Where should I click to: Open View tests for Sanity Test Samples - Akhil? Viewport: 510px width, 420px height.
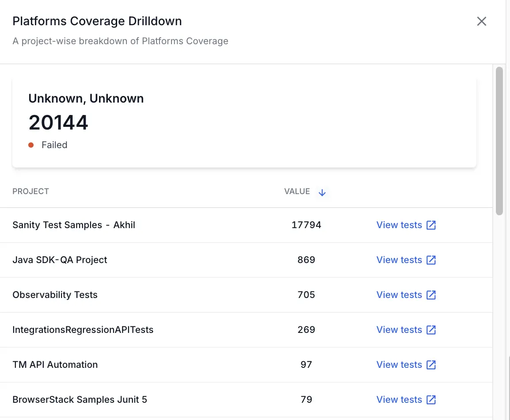406,225
